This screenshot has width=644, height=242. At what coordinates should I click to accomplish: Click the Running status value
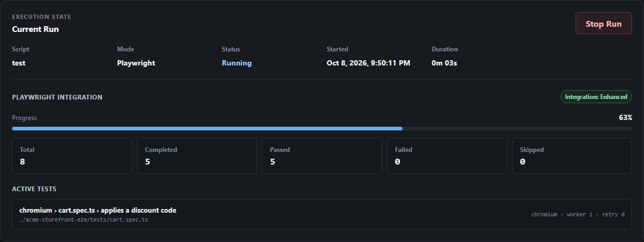tap(236, 63)
